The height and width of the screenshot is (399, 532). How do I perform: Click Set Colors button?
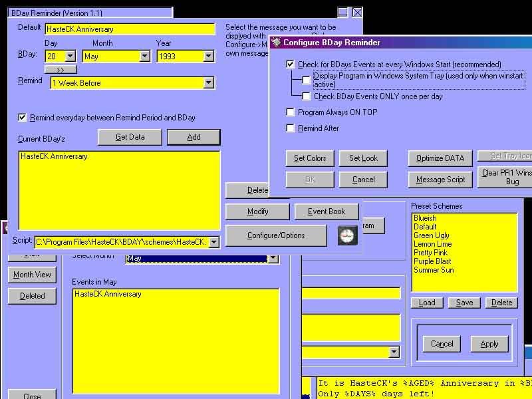(x=310, y=158)
